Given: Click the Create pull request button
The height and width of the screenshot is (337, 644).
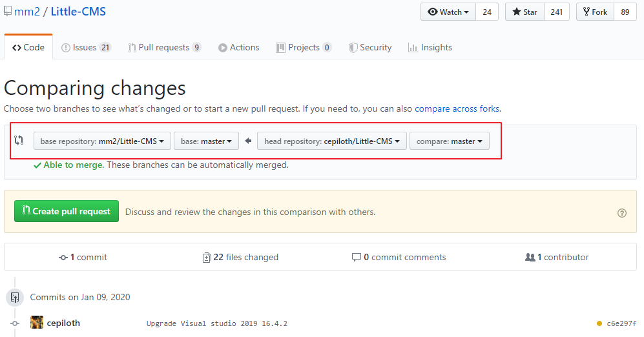Looking at the screenshot, I should [x=67, y=211].
